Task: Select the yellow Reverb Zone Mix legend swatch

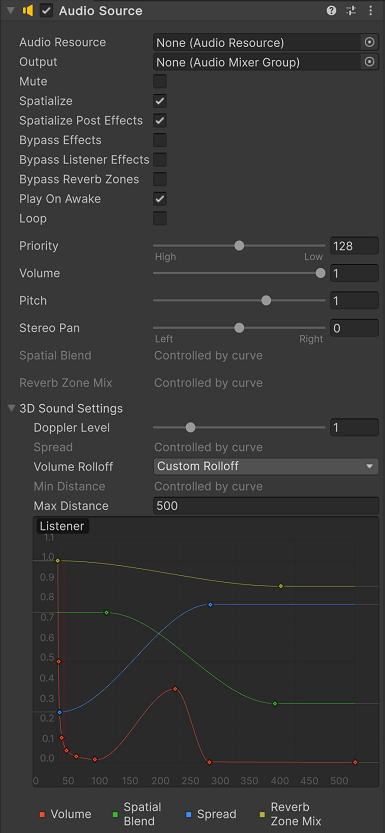Action: pyautogui.click(x=263, y=814)
